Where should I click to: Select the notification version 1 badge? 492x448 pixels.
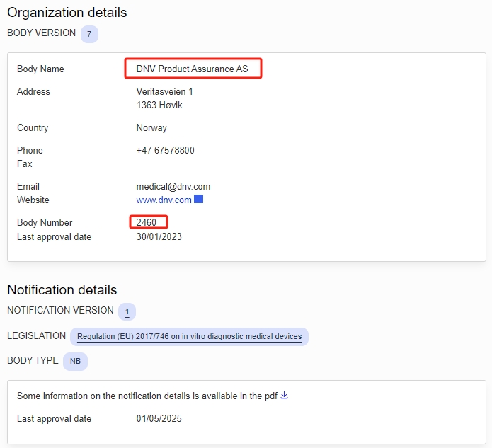click(x=127, y=311)
